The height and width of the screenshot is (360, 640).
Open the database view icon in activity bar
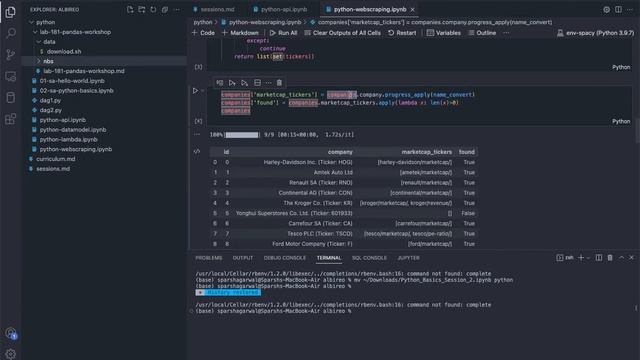click(11, 98)
